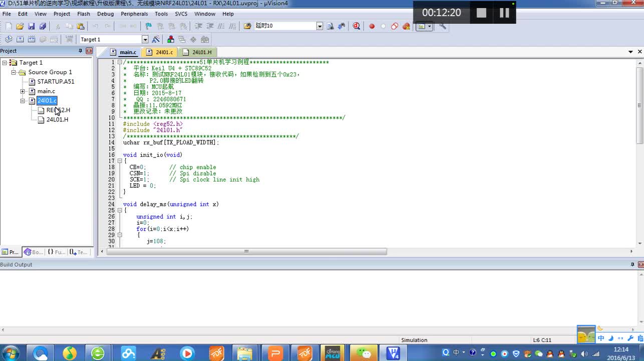The height and width of the screenshot is (361, 644).
Task: Fold the init_io function at line 17
Action: click(x=120, y=161)
